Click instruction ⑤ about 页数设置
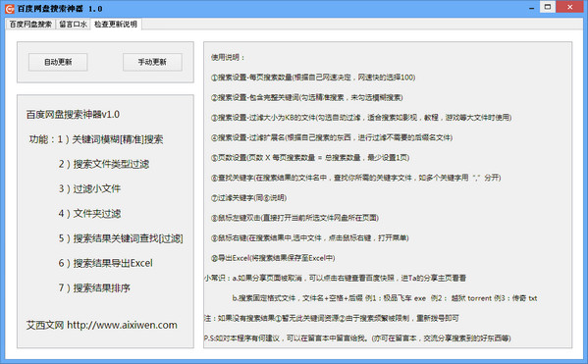Image resolution: width=588 pixels, height=364 pixels. pyautogui.click(x=310, y=157)
